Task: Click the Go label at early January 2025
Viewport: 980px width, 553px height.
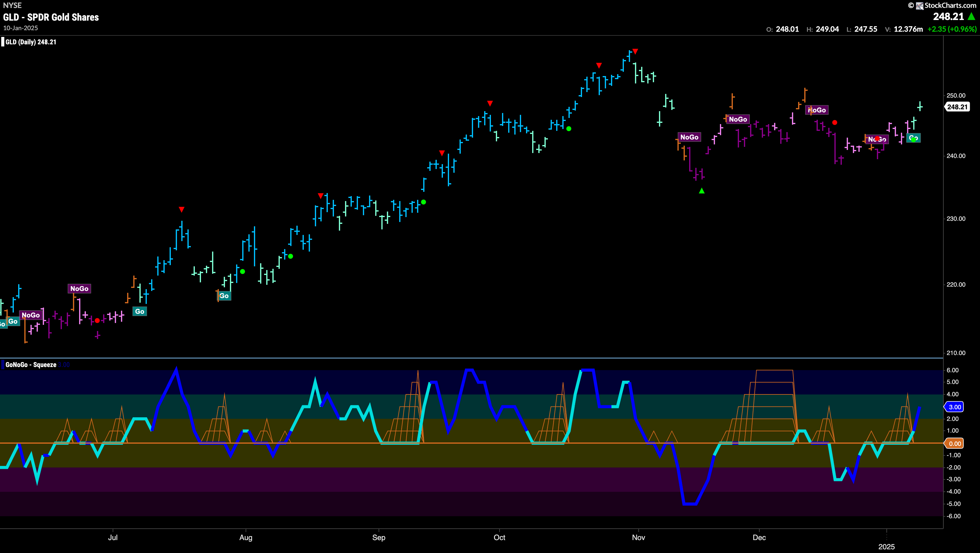Action: (x=914, y=138)
